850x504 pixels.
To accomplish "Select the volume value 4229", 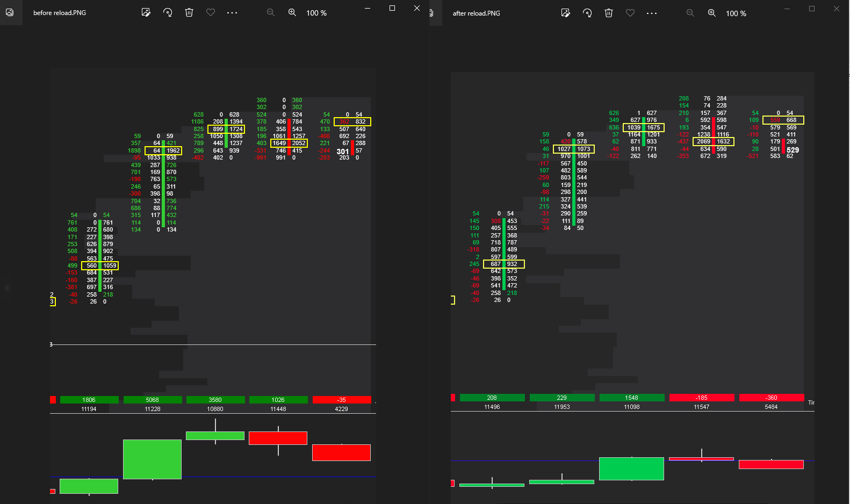I will [342, 409].
